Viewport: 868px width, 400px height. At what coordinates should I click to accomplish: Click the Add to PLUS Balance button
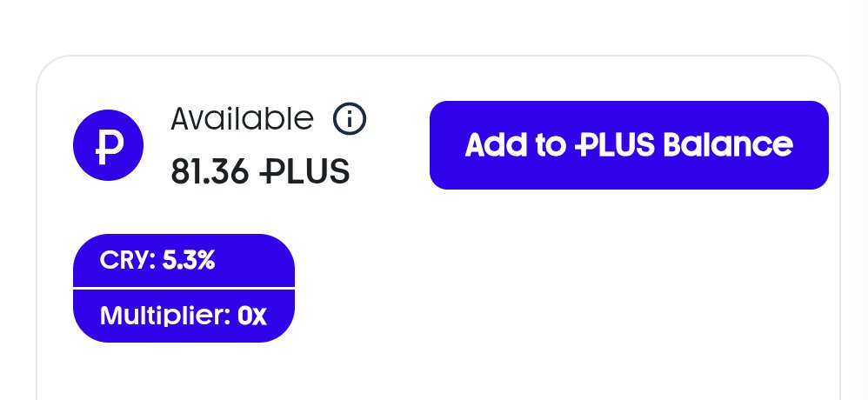pyautogui.click(x=629, y=145)
